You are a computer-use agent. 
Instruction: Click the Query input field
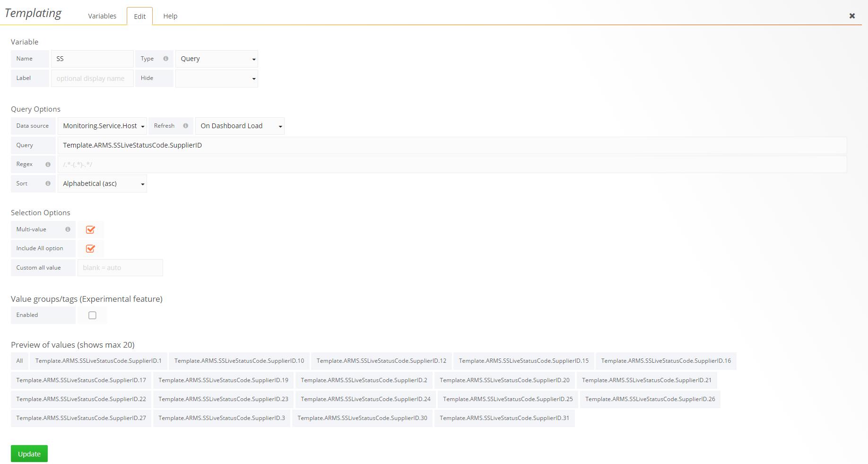point(452,145)
